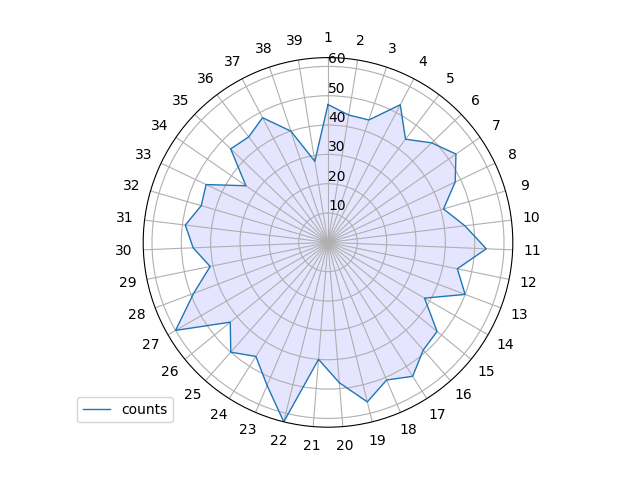Click the angular label '29'
This screenshot has height=480, width=640.
point(128,282)
